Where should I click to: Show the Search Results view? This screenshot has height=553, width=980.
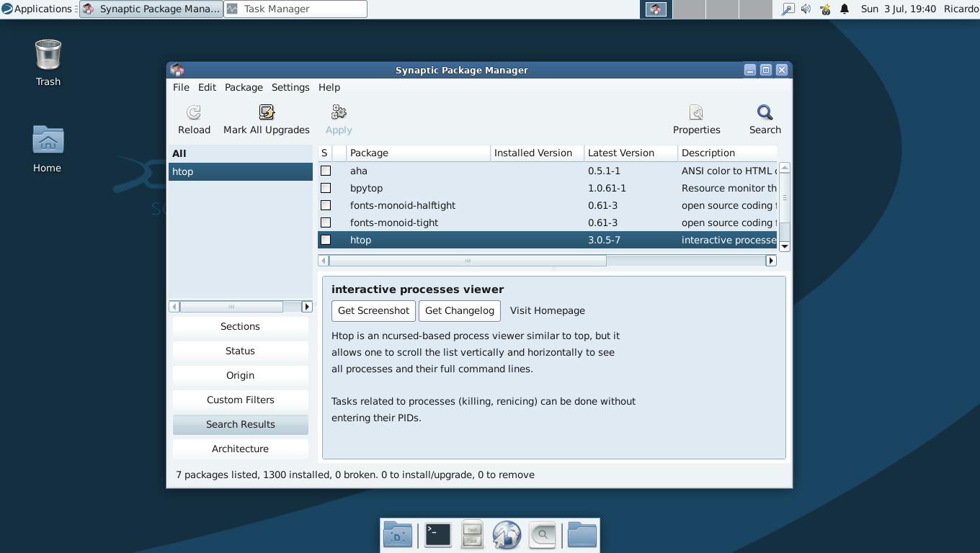coord(240,424)
